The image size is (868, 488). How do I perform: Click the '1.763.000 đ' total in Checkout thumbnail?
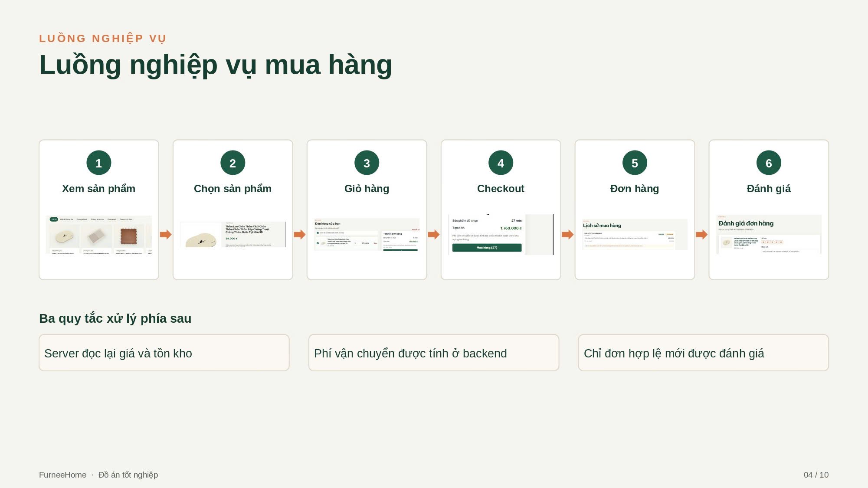click(511, 228)
